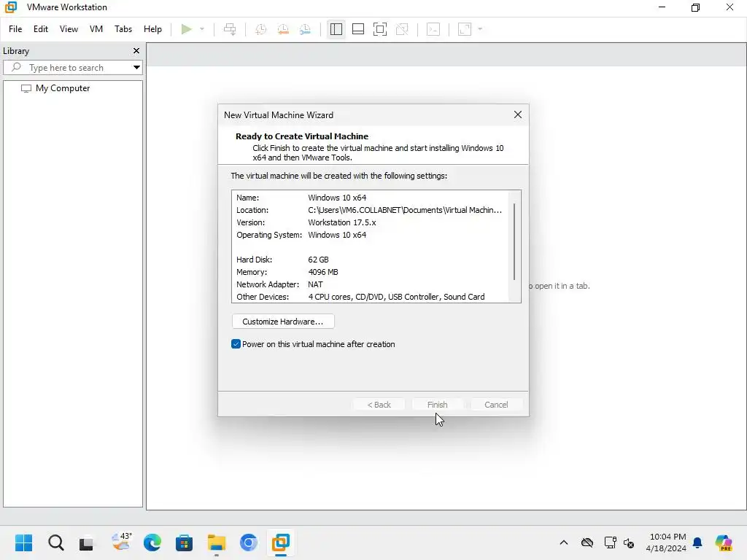This screenshot has height=560, width=747.
Task: Click the cloud sync tray icon
Action: 587,542
